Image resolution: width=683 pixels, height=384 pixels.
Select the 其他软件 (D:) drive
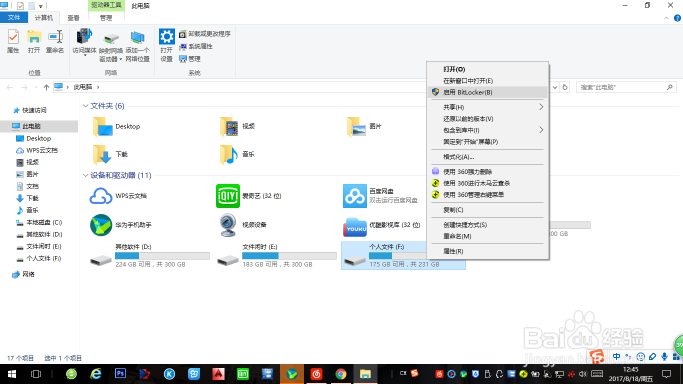pos(149,256)
